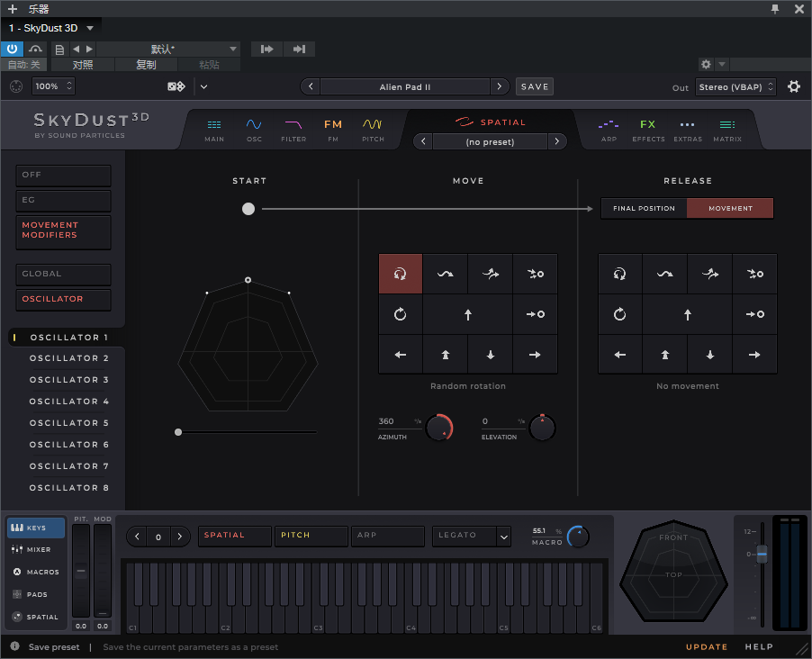Screen dimensions: 812x659
Task: Open plugin settings gear beside Out selector
Action: click(x=794, y=86)
